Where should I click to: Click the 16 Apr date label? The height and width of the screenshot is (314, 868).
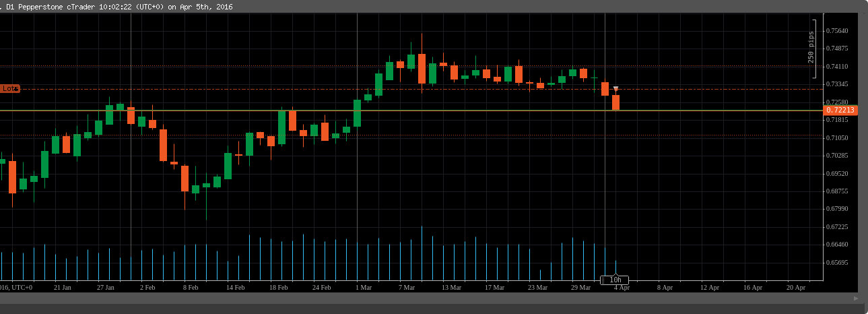click(x=752, y=288)
